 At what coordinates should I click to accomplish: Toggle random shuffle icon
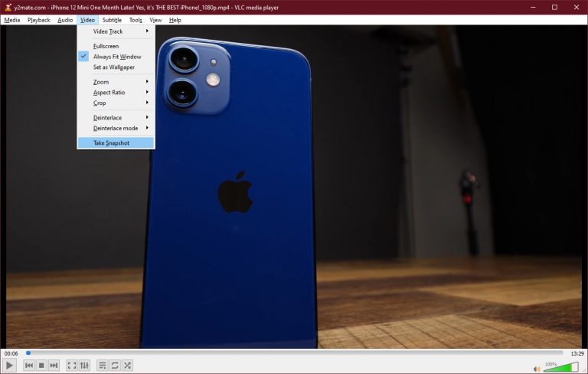click(128, 366)
